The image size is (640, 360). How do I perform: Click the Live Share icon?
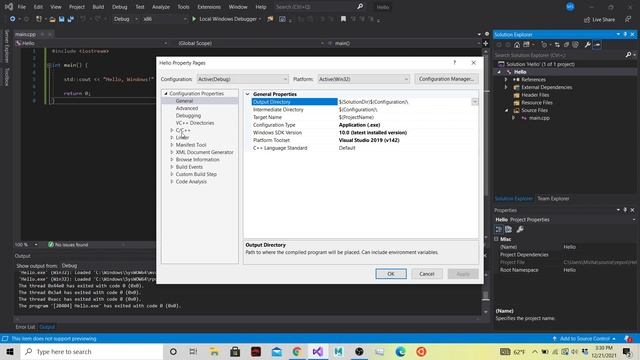(x=587, y=20)
